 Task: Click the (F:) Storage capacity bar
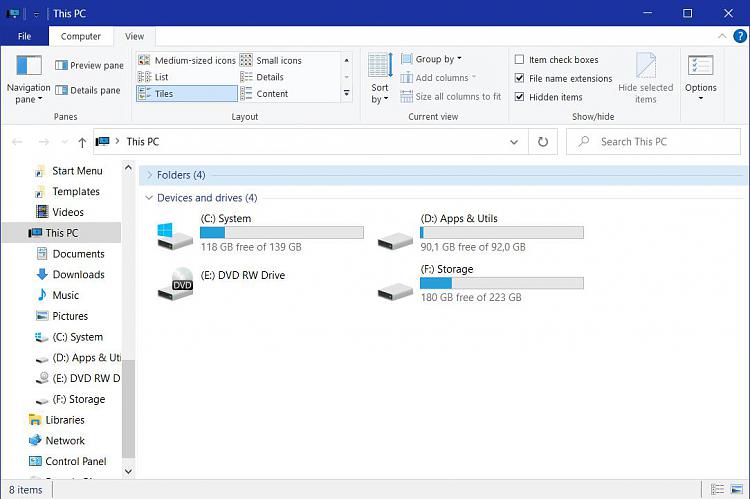(502, 283)
